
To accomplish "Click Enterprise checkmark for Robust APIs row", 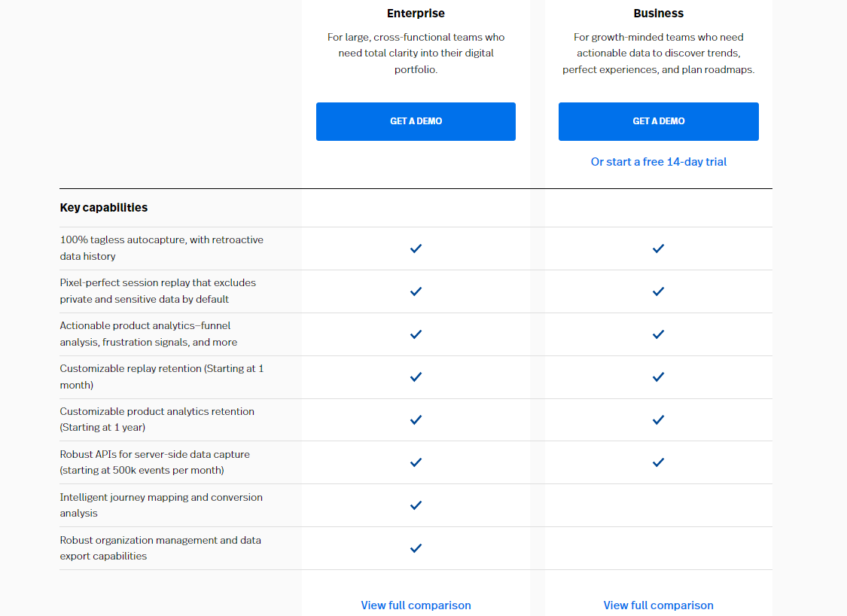I will coord(416,462).
